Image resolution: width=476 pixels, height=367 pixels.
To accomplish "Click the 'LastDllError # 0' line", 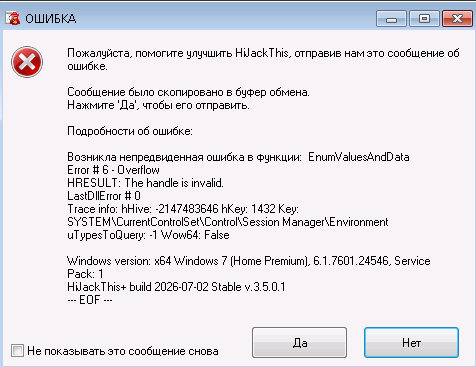I will coord(104,196).
